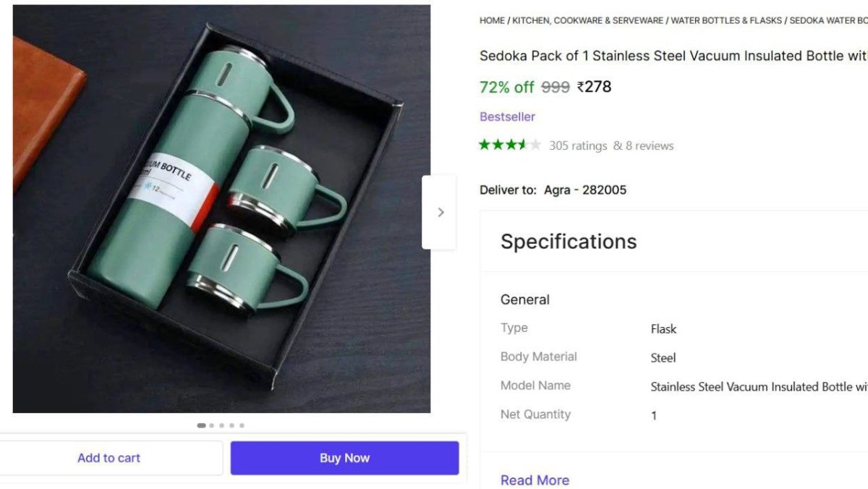Image resolution: width=868 pixels, height=489 pixels.
Task: Expand the Read More section
Action: [535, 480]
